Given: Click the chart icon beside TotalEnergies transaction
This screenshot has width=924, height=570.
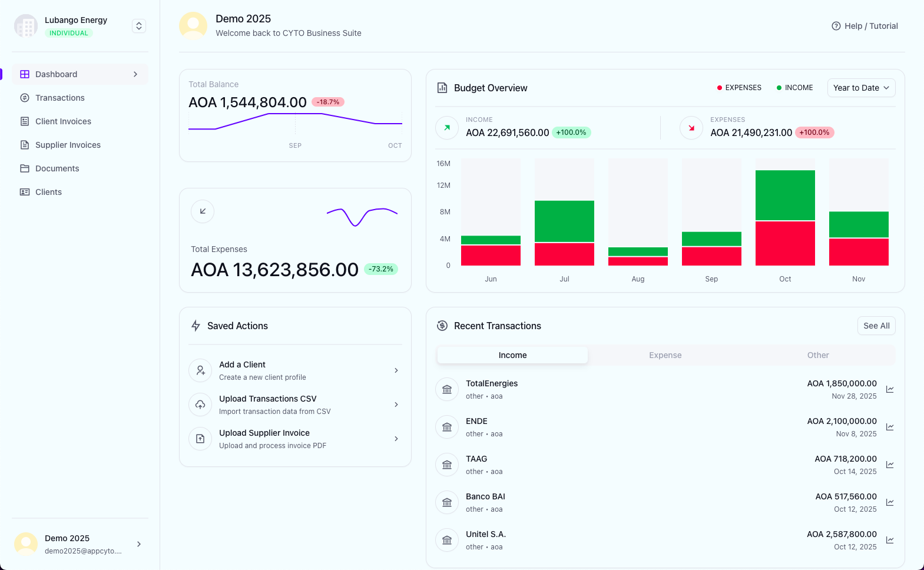Looking at the screenshot, I should point(890,389).
